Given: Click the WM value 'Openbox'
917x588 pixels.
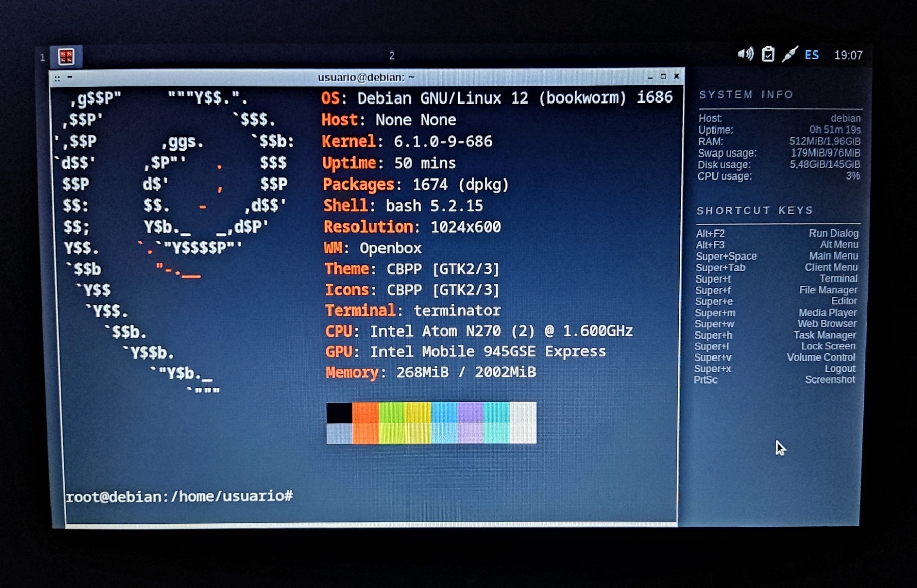Looking at the screenshot, I should [x=391, y=248].
